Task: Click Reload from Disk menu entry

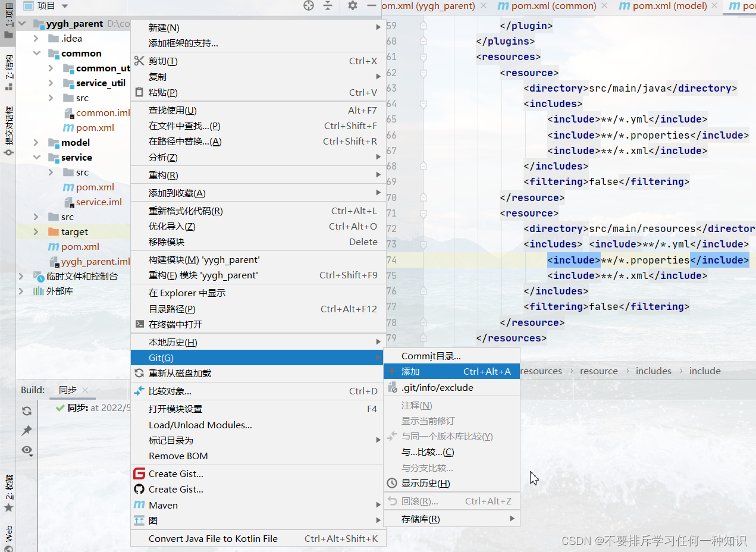Action: coord(258,374)
